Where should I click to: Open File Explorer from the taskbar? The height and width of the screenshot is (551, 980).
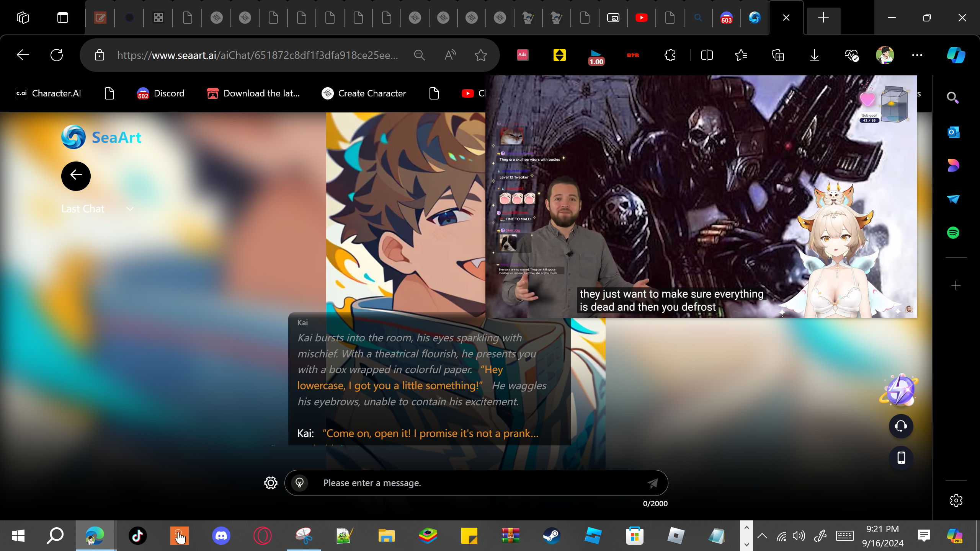click(386, 536)
